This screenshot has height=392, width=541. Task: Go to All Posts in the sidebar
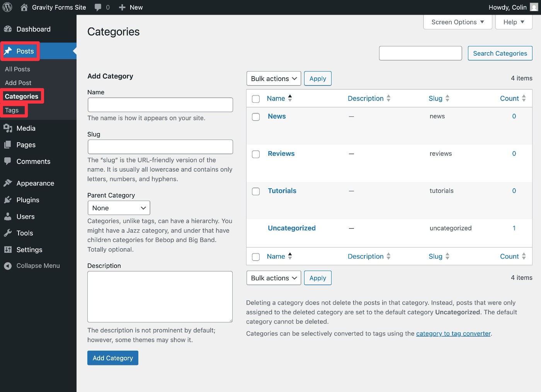click(17, 69)
